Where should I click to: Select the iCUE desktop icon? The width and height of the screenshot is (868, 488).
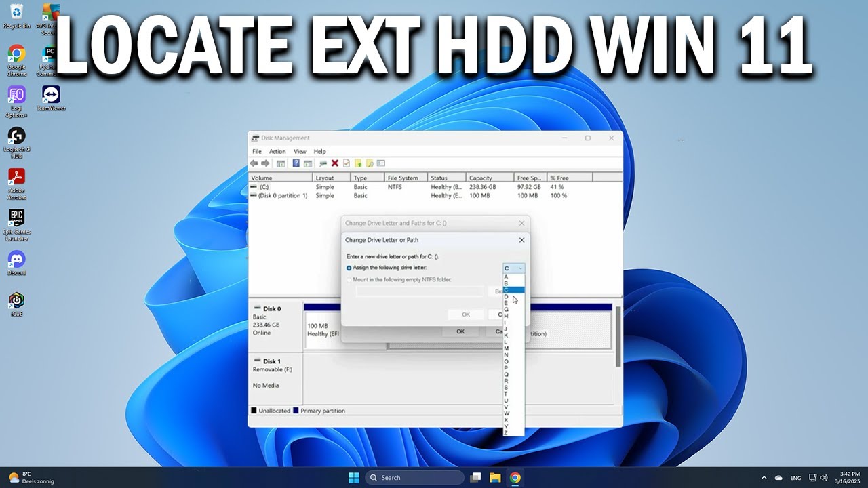[16, 304]
